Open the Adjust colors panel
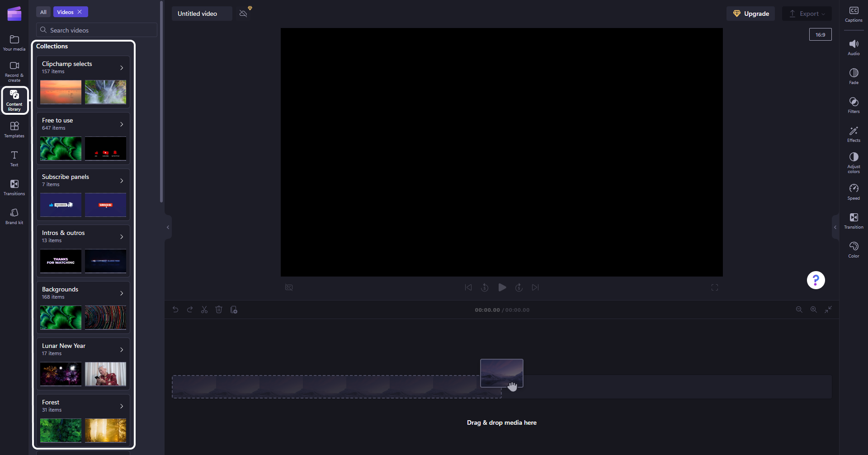The height and width of the screenshot is (455, 868). pos(853,162)
